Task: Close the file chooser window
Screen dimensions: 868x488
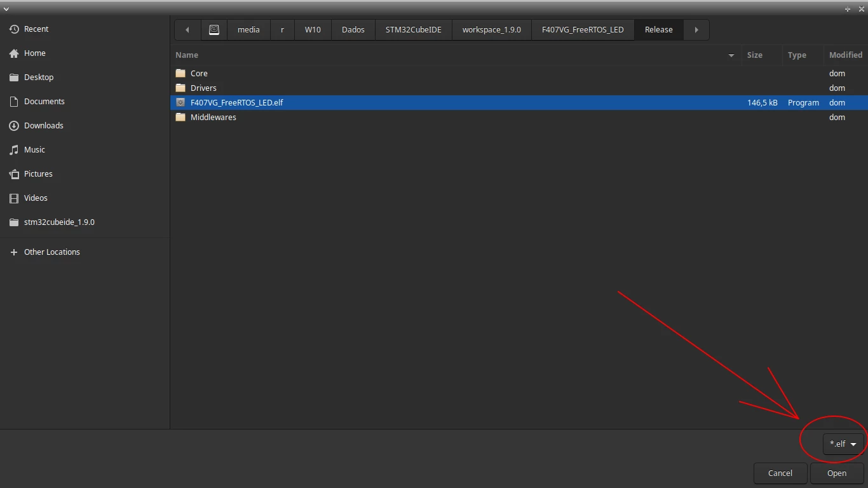Action: point(861,9)
